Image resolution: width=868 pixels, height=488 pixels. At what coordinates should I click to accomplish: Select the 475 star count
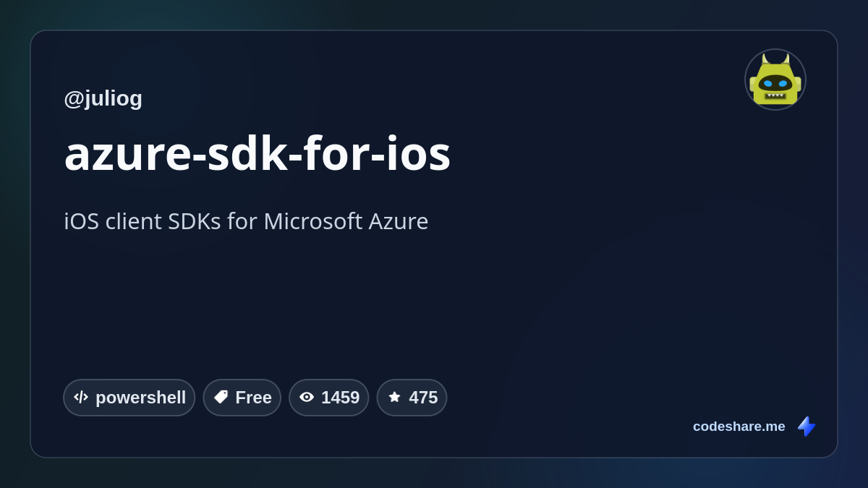coord(423,398)
